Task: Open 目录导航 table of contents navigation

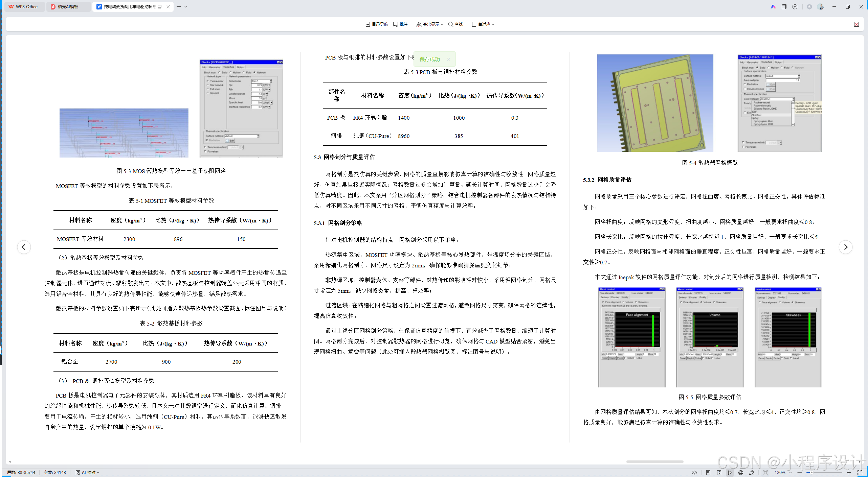Action: 377,24
